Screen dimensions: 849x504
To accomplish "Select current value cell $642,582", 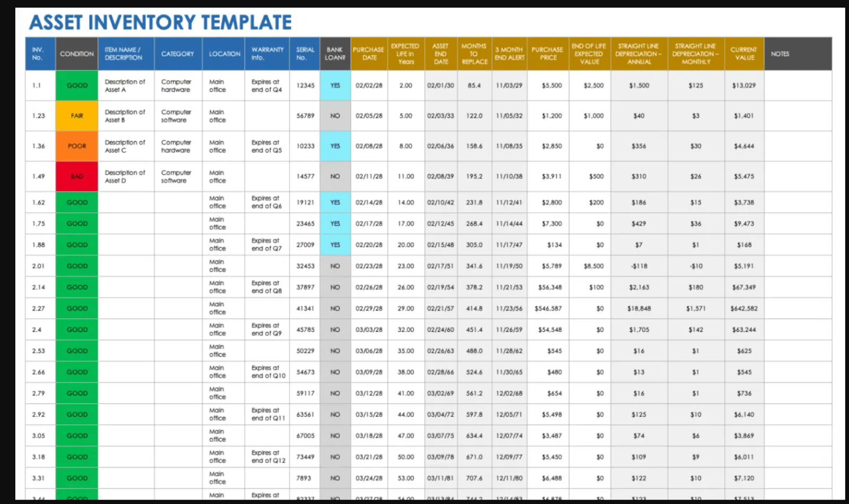I will tap(744, 308).
